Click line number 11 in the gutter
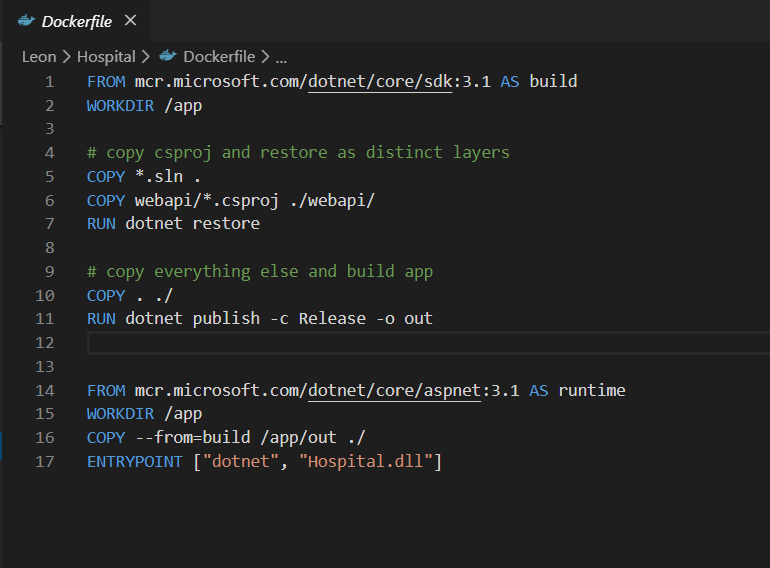 pos(45,319)
